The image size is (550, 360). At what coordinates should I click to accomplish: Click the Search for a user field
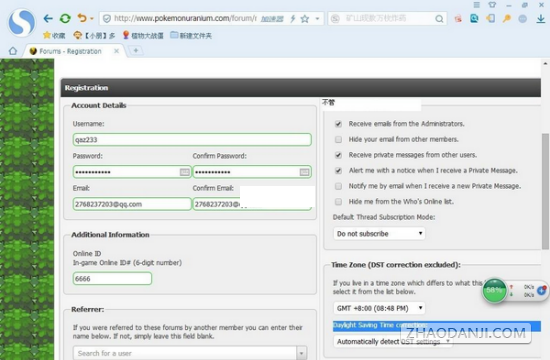(185, 353)
